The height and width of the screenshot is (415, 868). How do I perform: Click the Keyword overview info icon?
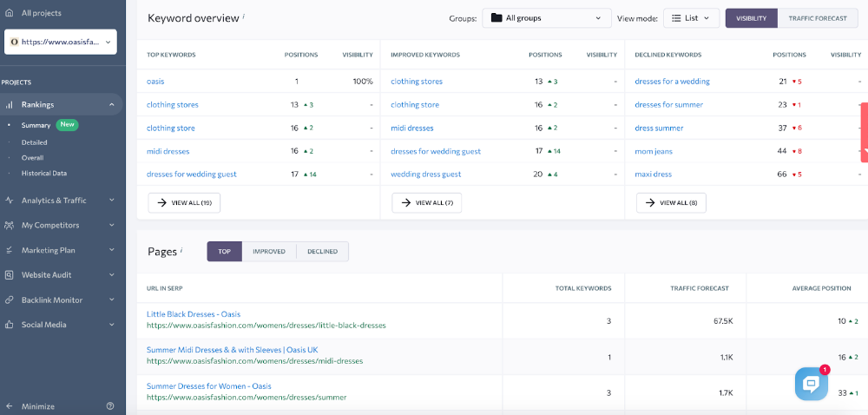coord(244,16)
